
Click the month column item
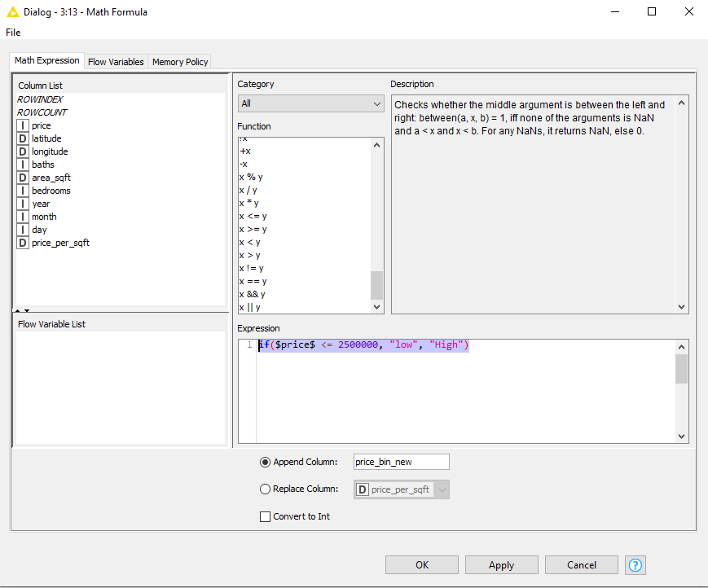point(44,216)
